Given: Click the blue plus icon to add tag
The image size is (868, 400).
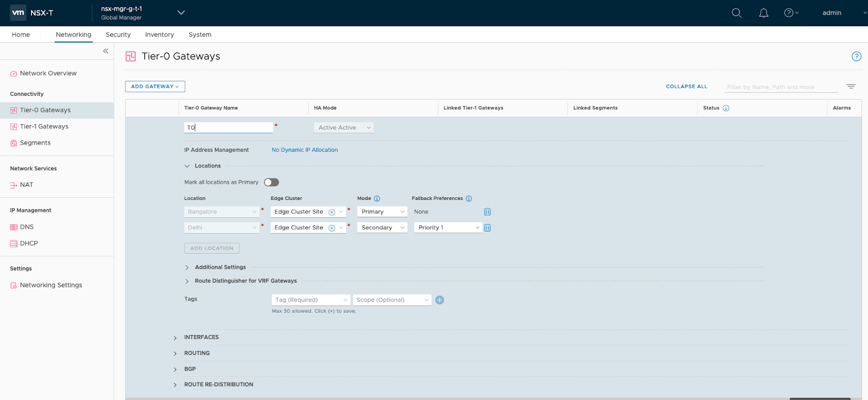Looking at the screenshot, I should point(439,300).
